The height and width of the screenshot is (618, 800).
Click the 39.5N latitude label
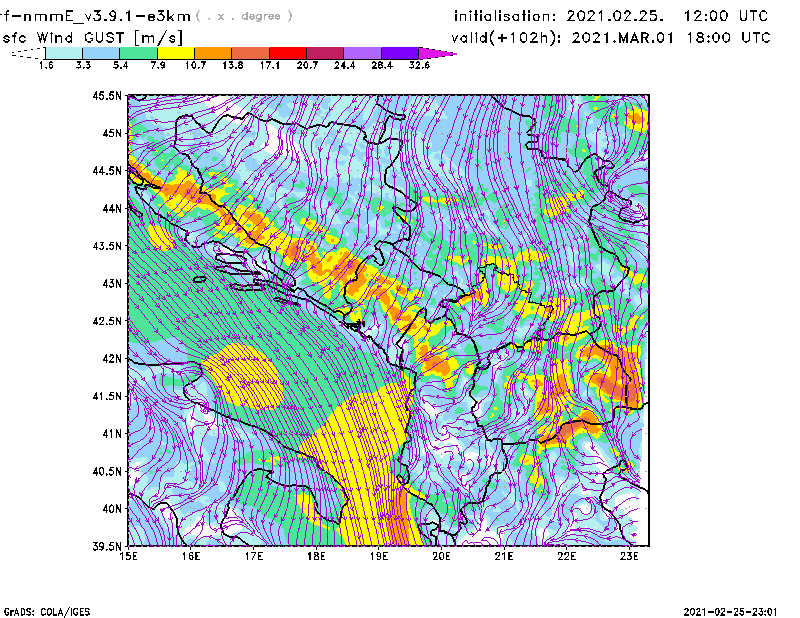[107, 547]
